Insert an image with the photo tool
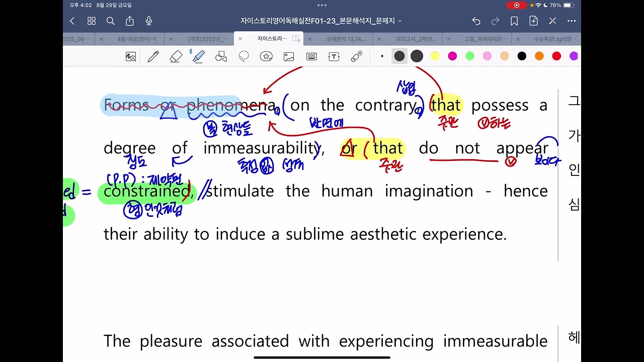The height and width of the screenshot is (362, 644). [289, 56]
